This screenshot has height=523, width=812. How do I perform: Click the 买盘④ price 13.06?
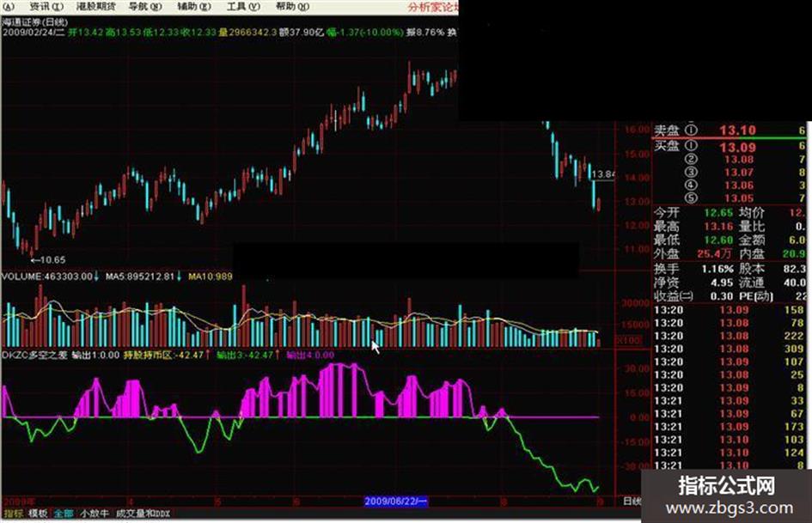(738, 185)
